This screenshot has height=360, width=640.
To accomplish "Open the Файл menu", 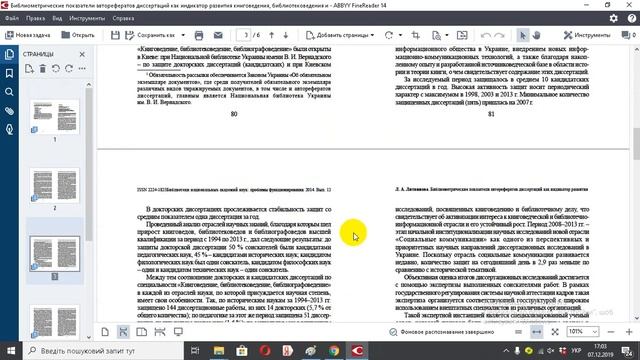I will pos(12,18).
